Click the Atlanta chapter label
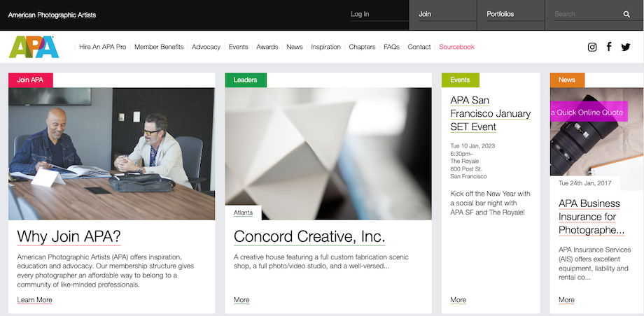 point(243,213)
